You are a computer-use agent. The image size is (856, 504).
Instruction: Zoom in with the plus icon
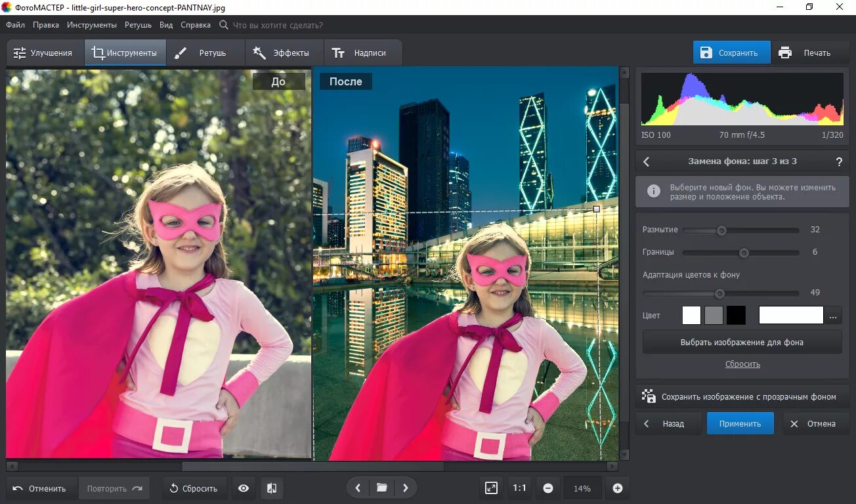617,488
